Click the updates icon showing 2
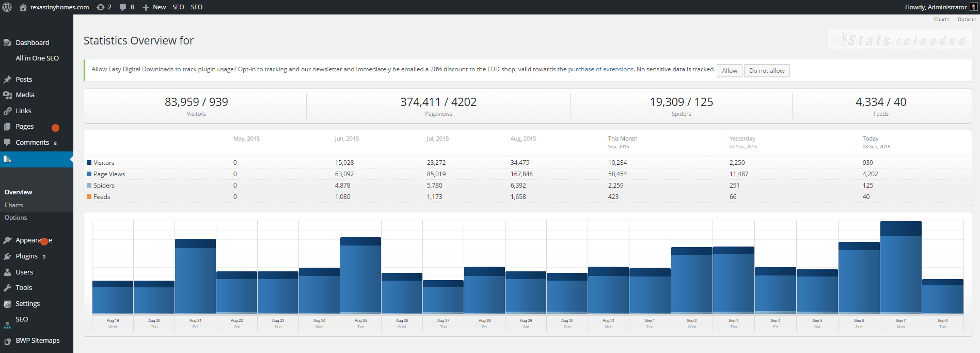Screen dimensions: 980x353 (x=101, y=7)
